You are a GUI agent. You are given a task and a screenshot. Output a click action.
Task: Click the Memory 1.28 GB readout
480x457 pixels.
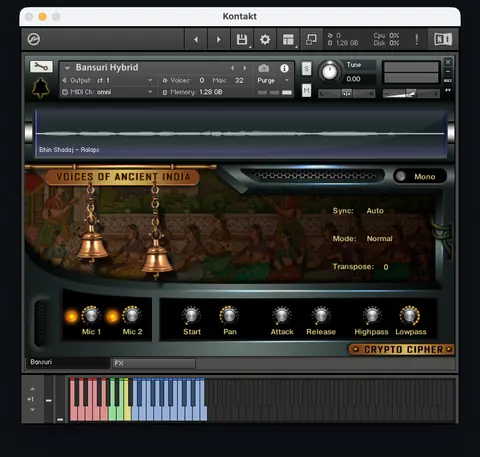192,92
